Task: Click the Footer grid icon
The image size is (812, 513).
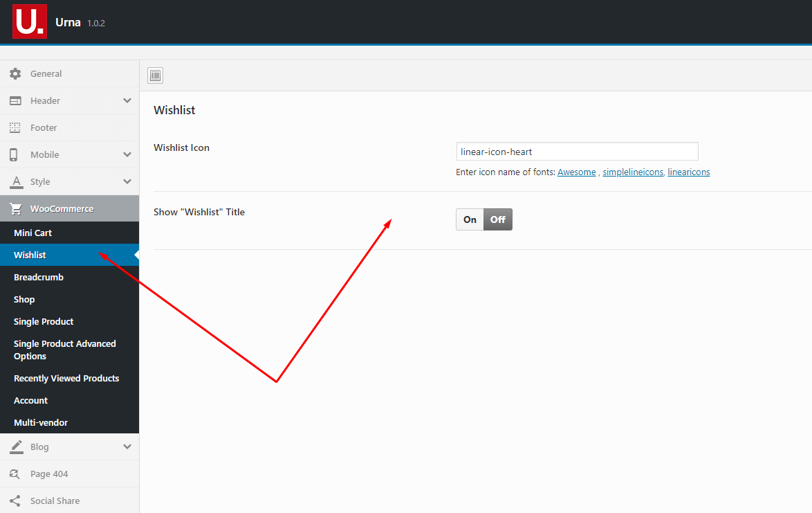Action: pyautogui.click(x=15, y=127)
